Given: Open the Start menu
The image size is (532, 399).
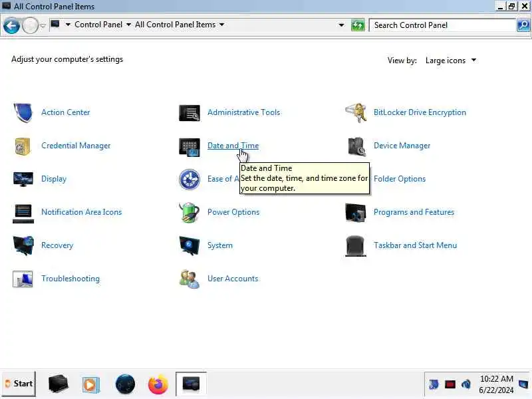Looking at the screenshot, I should point(19,384).
